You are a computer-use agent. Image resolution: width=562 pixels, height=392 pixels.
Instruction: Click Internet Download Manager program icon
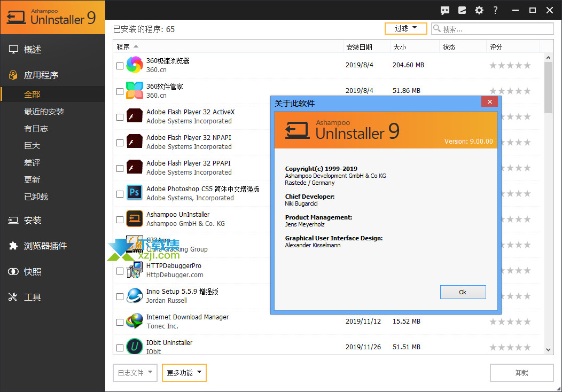(135, 321)
